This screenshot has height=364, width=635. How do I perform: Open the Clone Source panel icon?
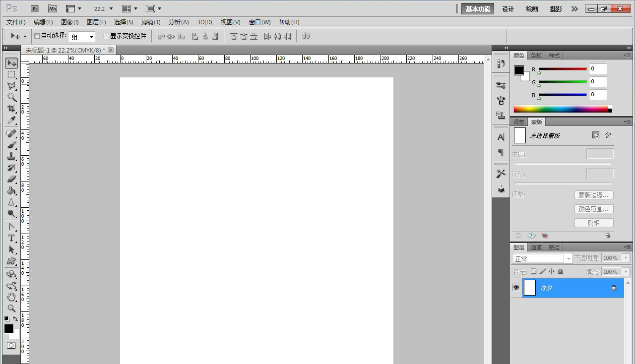point(501,115)
